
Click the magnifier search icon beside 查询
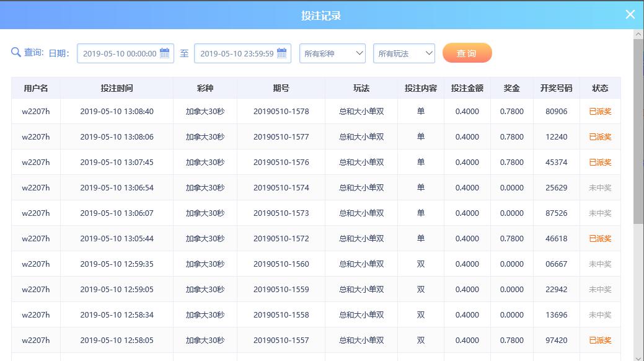click(16, 53)
